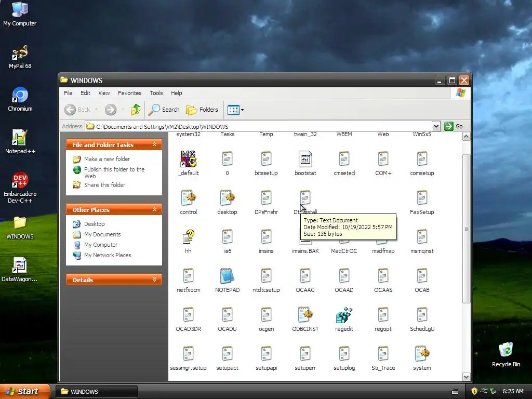The width and height of the screenshot is (532, 399).
Task: Open the Help menu
Action: coord(176,93)
